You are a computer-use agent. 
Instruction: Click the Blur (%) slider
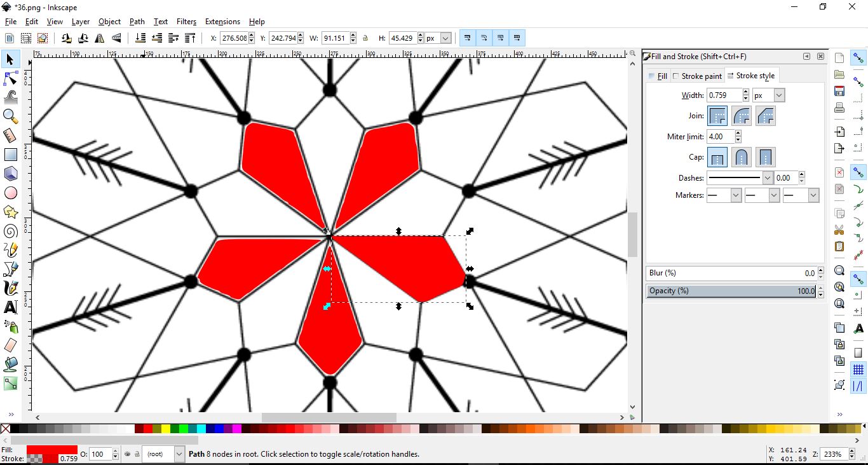731,273
